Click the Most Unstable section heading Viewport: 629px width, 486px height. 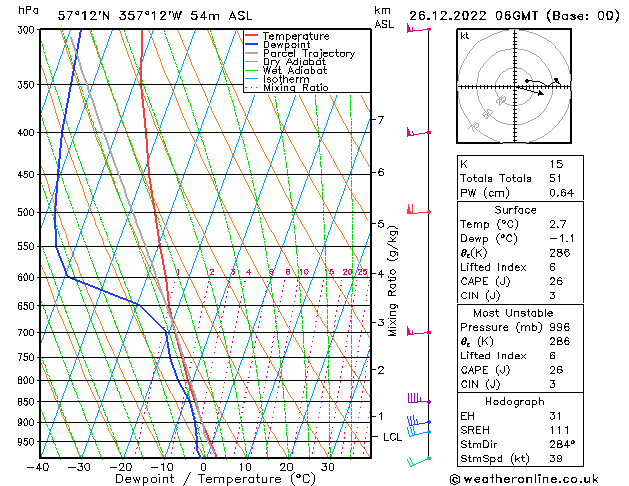(x=513, y=313)
